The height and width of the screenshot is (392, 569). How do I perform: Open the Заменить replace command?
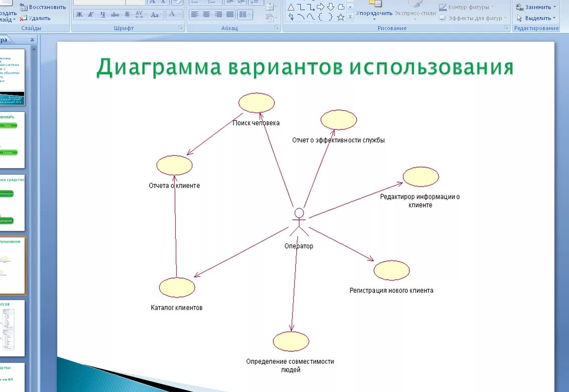536,7
